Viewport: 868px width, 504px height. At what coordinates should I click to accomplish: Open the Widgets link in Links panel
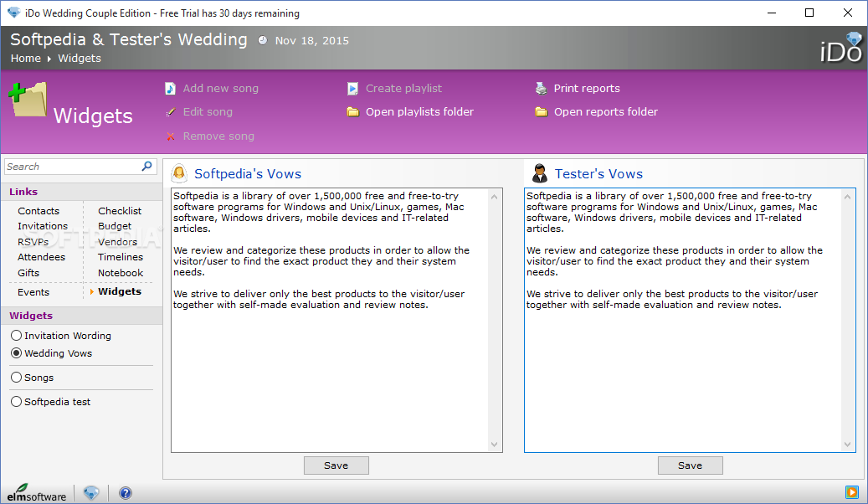120,291
